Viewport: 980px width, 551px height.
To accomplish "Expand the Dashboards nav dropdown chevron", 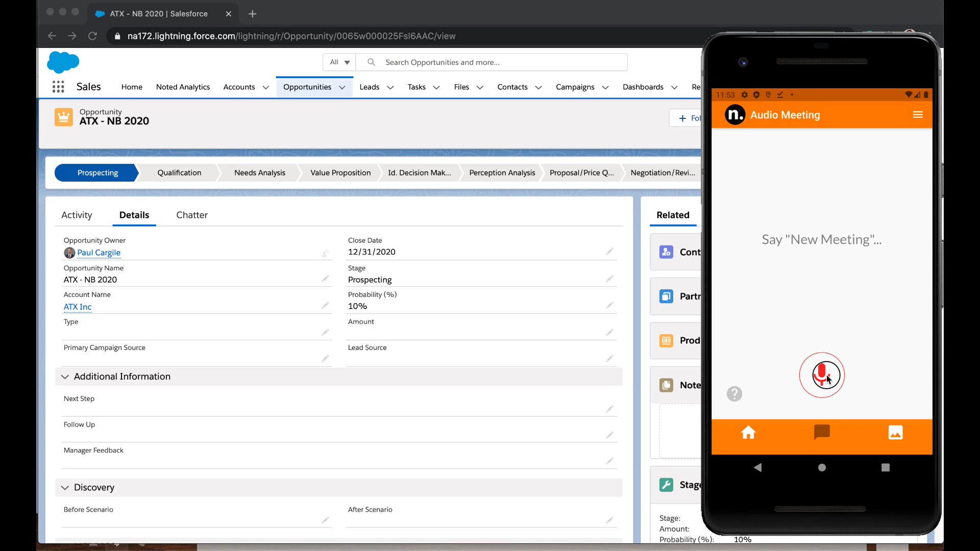I will 674,87.
